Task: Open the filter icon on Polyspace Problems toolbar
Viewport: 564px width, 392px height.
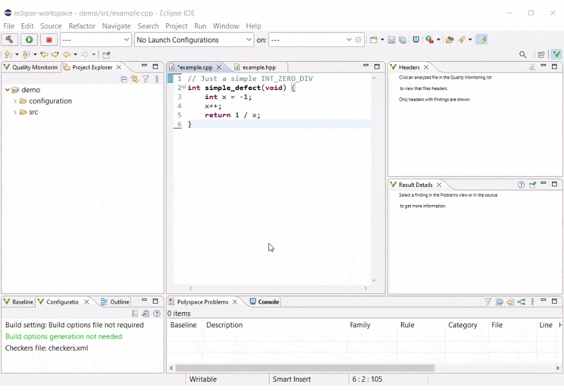Action: pos(488,302)
